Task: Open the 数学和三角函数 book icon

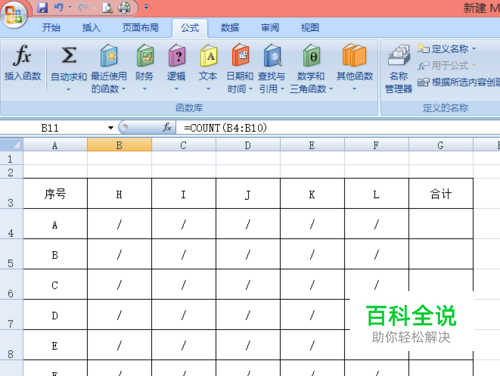Action: 311,55
